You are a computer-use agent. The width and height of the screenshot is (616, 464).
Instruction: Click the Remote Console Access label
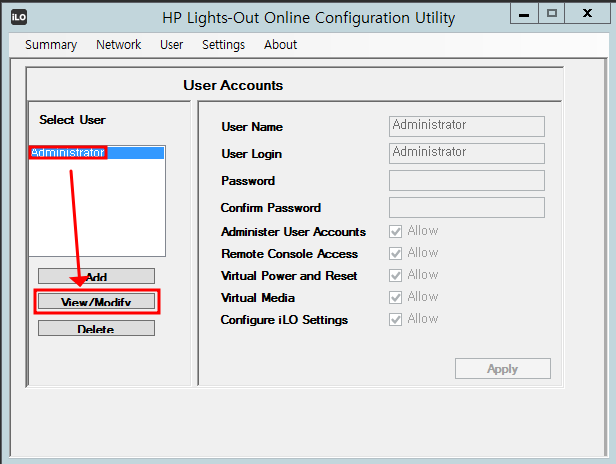[290, 254]
